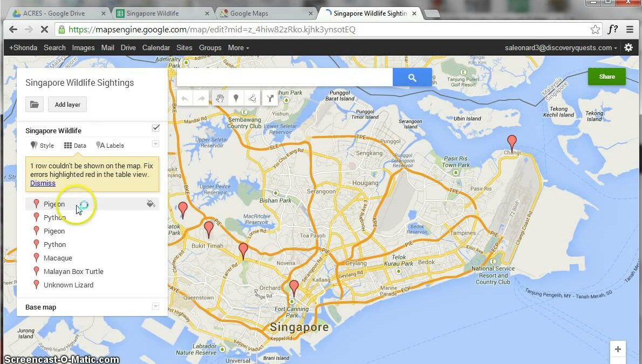Open Style options for Singapore Wildlife layer
The image size is (642, 364).
click(x=42, y=145)
